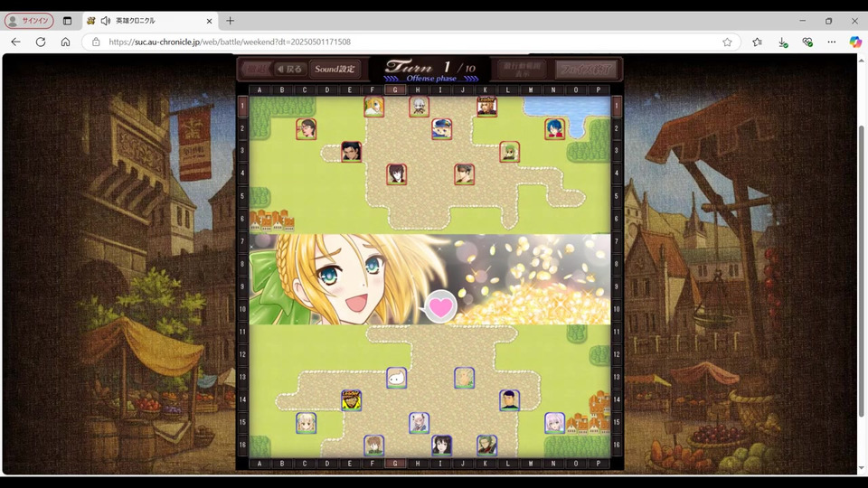Select the gray-haired enemy unit at H1
Screen dimensions: 868x488
click(x=419, y=107)
